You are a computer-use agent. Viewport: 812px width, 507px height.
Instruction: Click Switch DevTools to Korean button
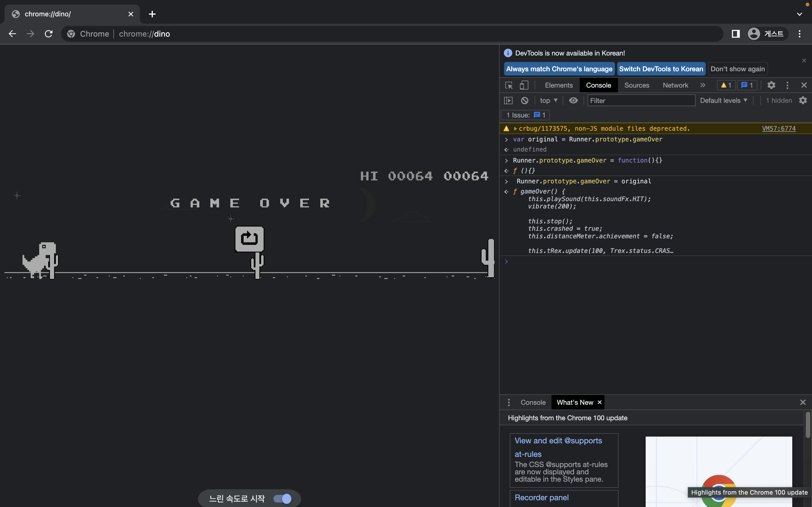(x=661, y=69)
